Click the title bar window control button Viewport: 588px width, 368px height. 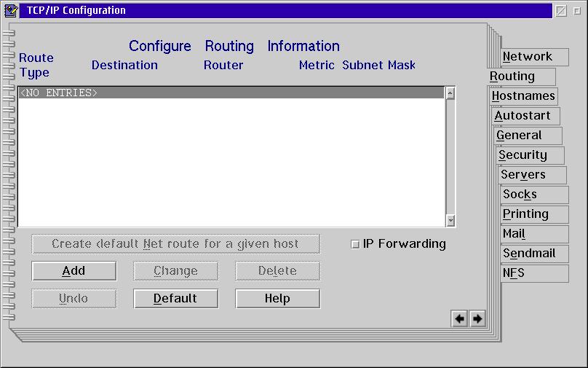(x=561, y=10)
